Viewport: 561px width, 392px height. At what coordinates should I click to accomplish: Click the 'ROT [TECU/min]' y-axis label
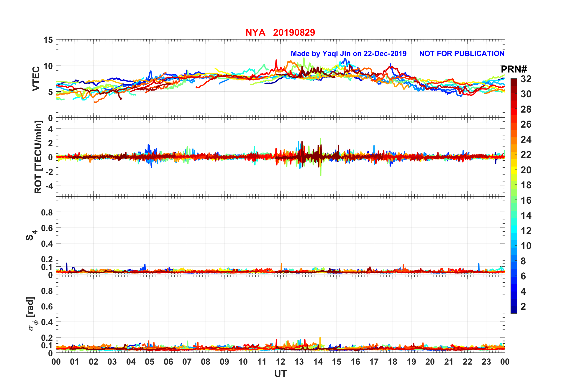click(38, 157)
